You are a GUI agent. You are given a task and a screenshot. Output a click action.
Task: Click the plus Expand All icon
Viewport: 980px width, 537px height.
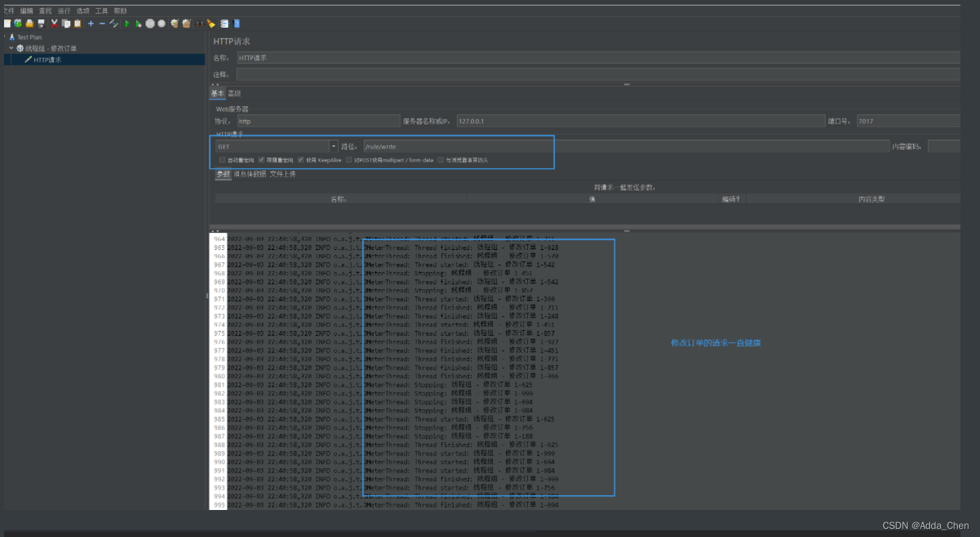(x=91, y=24)
